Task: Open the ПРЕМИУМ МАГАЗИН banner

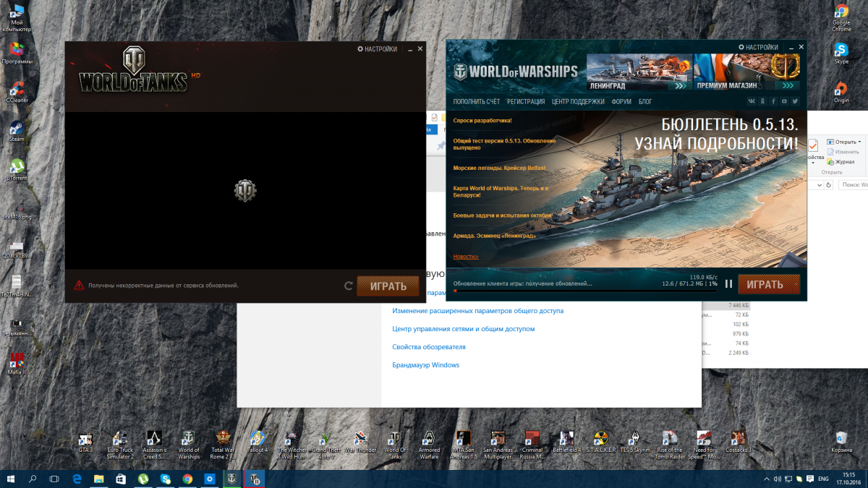Action: click(x=747, y=71)
